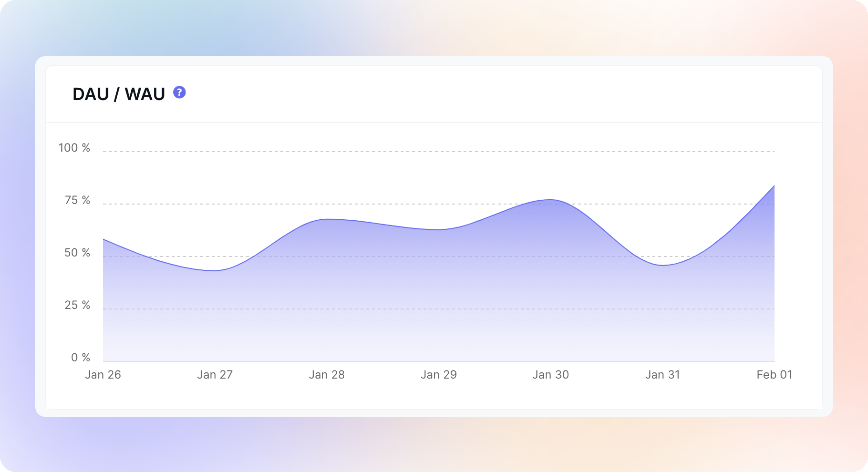Screen dimensions: 868x472
Task: Click the 75 % y-axis label
Action: click(77, 200)
